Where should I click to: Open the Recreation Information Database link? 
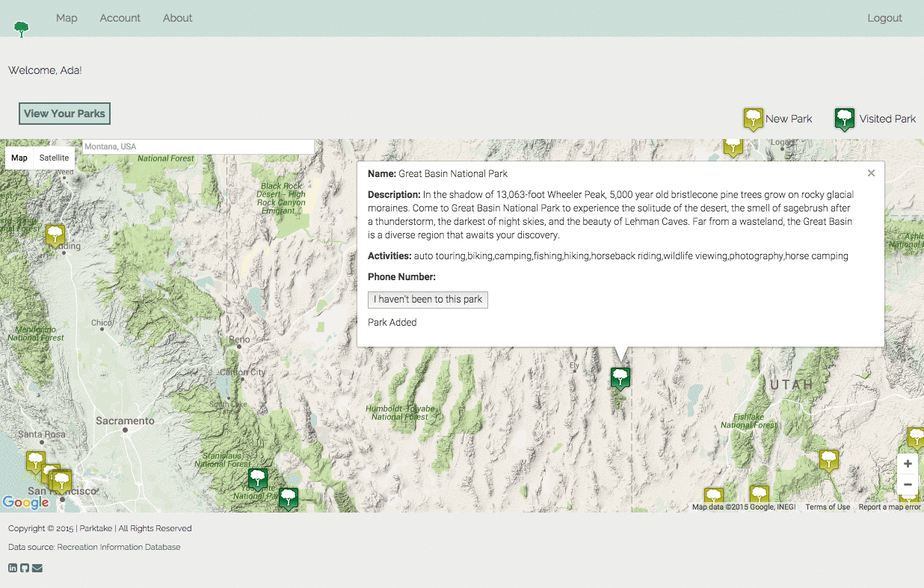pos(119,547)
